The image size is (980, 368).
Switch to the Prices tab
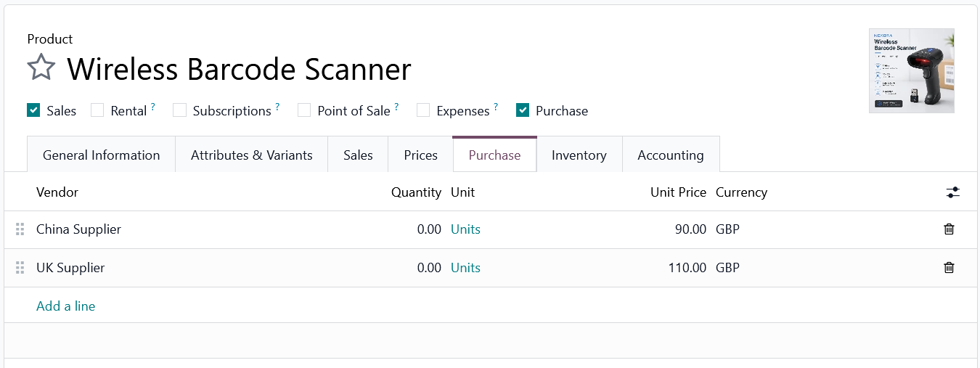point(421,155)
